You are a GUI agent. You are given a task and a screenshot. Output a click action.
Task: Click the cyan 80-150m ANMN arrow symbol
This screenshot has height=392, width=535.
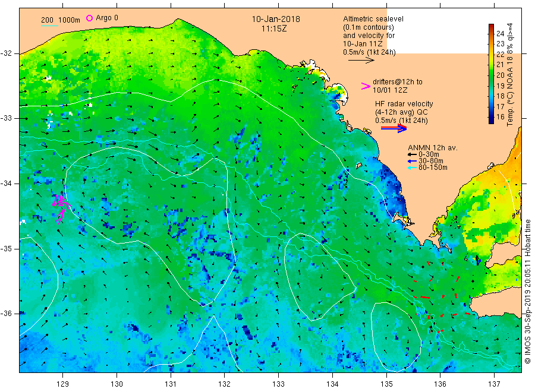pos(412,167)
